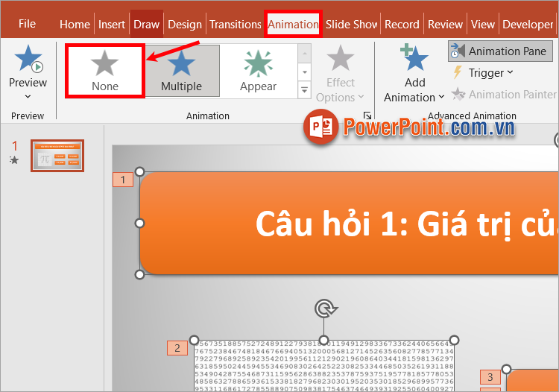Open the File menu
Screen dimensions: 559x392
coord(27,24)
